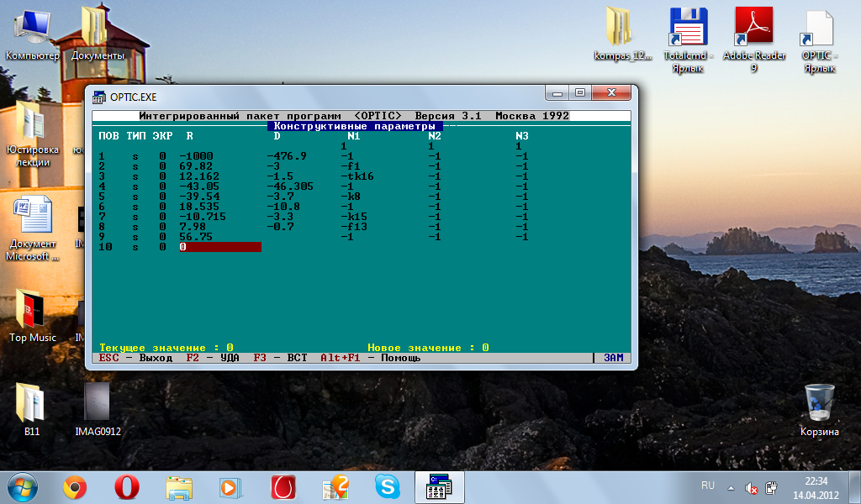Click the ЗАМ mode indicator
861x504 pixels.
click(613, 358)
